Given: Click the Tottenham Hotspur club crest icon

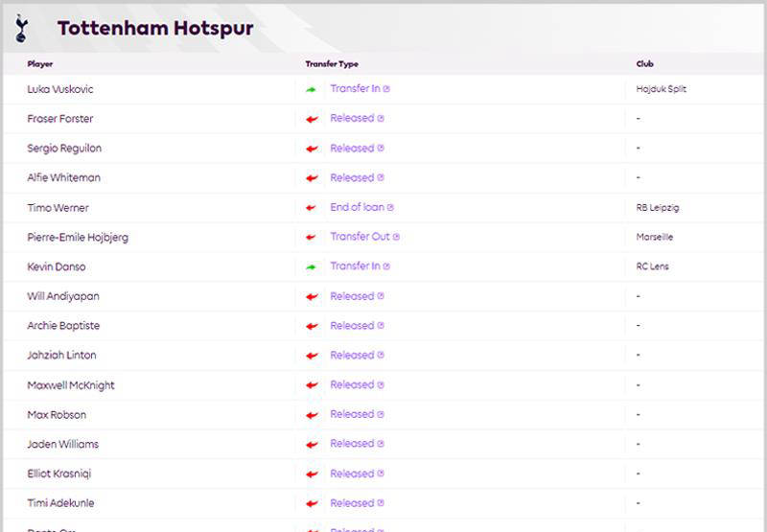Looking at the screenshot, I should tap(22, 28).
